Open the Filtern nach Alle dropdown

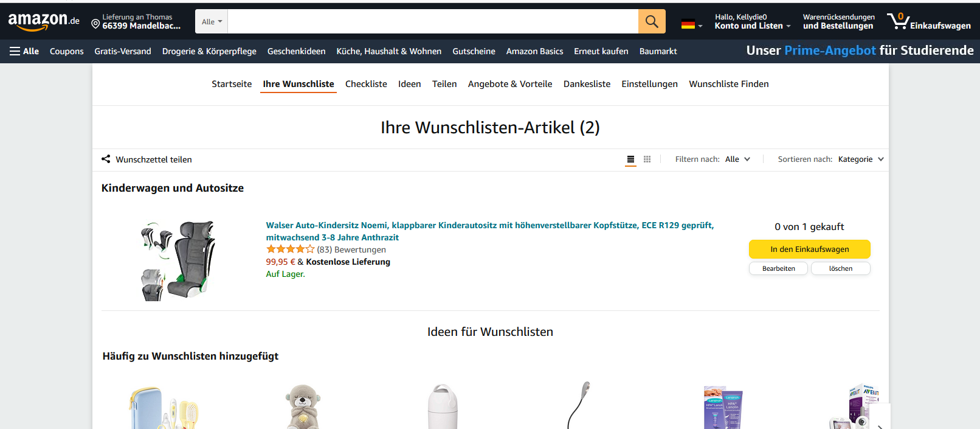click(x=737, y=159)
